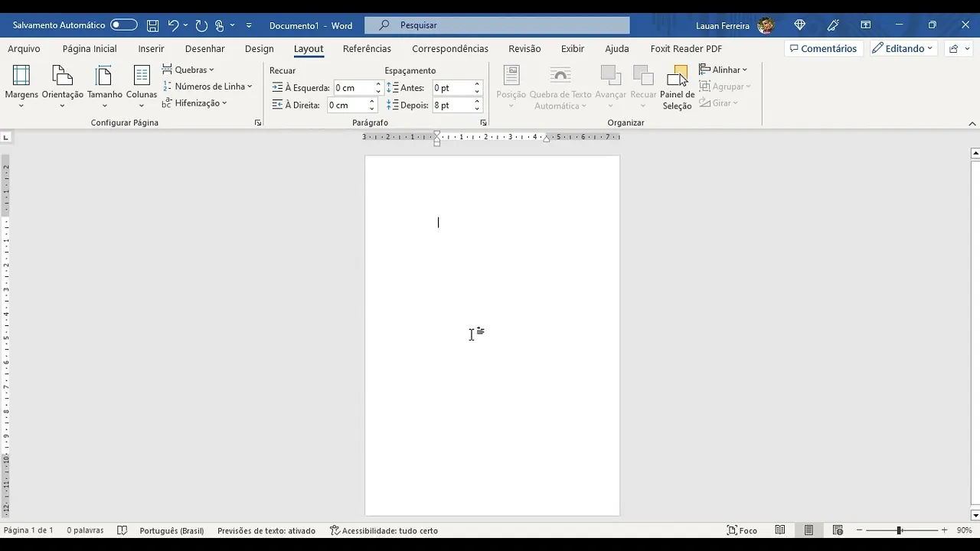Click the zoom slider handle
This screenshot has width=980, height=551.
(x=899, y=530)
